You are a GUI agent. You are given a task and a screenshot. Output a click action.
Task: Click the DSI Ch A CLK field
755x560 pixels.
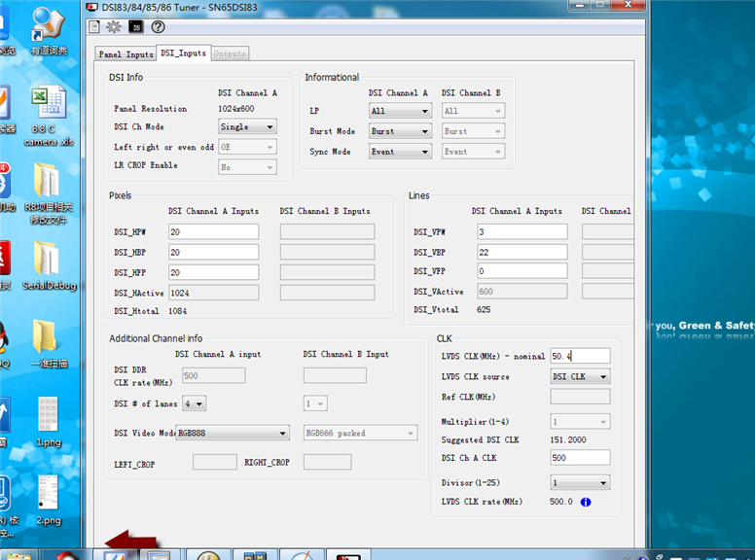[580, 458]
